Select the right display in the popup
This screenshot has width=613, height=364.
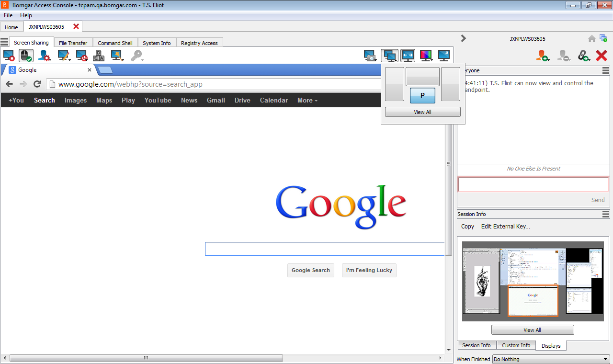click(x=451, y=84)
